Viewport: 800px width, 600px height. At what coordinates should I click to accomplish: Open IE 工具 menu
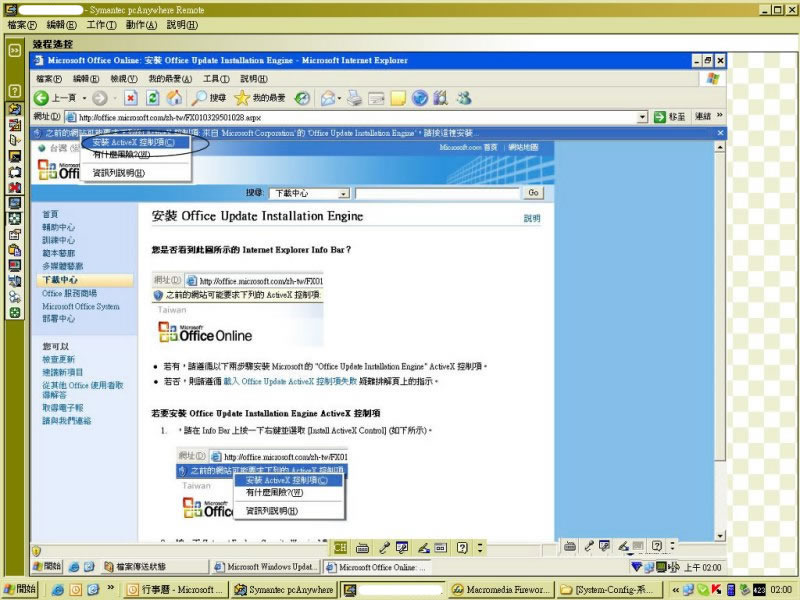click(216, 79)
